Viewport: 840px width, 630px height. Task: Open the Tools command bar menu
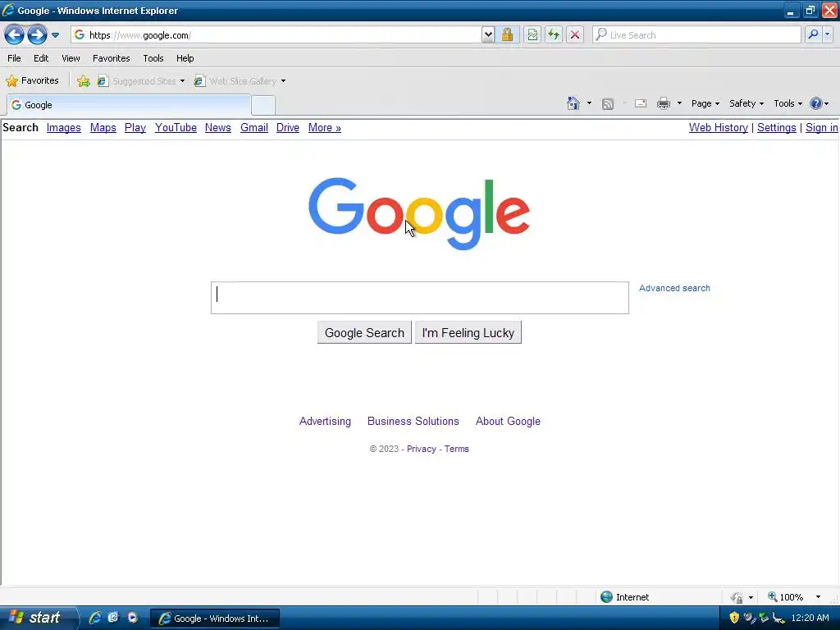[x=788, y=104]
